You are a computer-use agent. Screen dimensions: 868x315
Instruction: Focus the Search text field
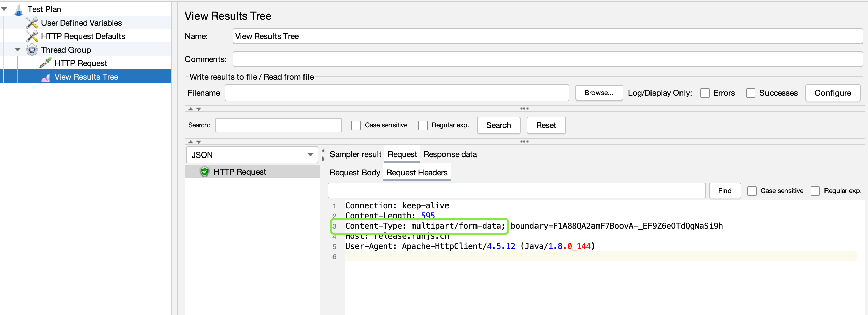point(279,125)
